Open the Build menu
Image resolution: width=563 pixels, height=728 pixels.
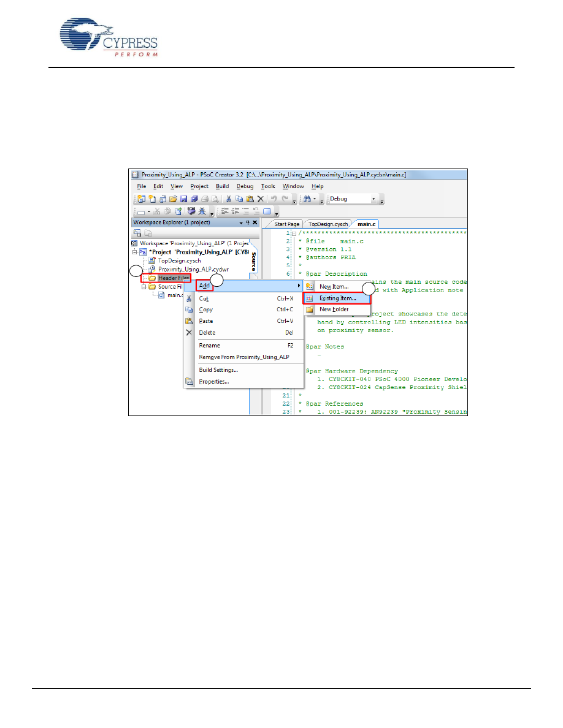point(222,186)
